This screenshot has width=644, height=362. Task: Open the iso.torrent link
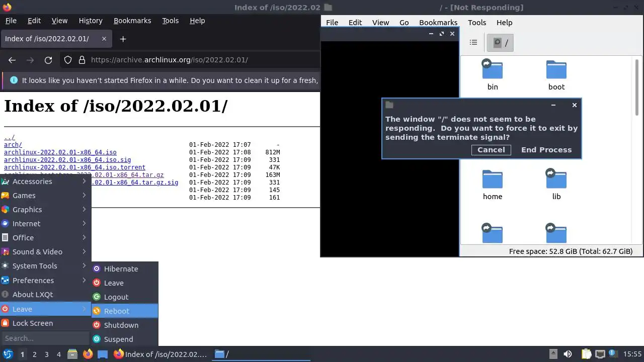tap(74, 167)
